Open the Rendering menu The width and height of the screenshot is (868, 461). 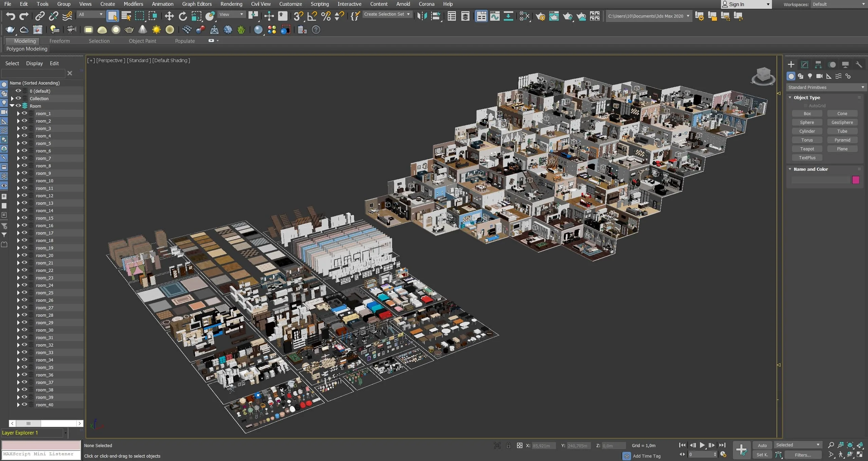click(x=231, y=4)
